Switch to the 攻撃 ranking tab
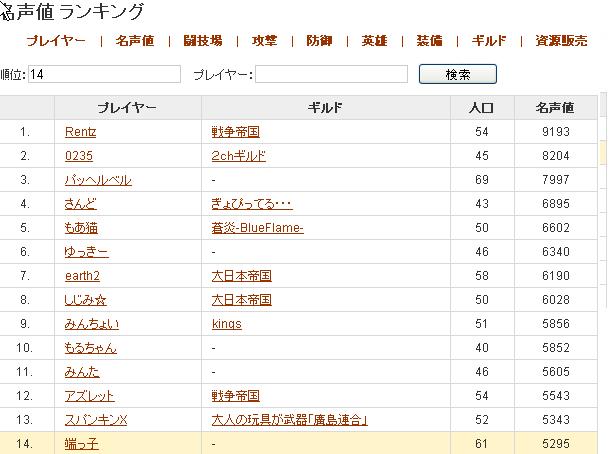Viewport: 611px width, 454px height. click(265, 41)
